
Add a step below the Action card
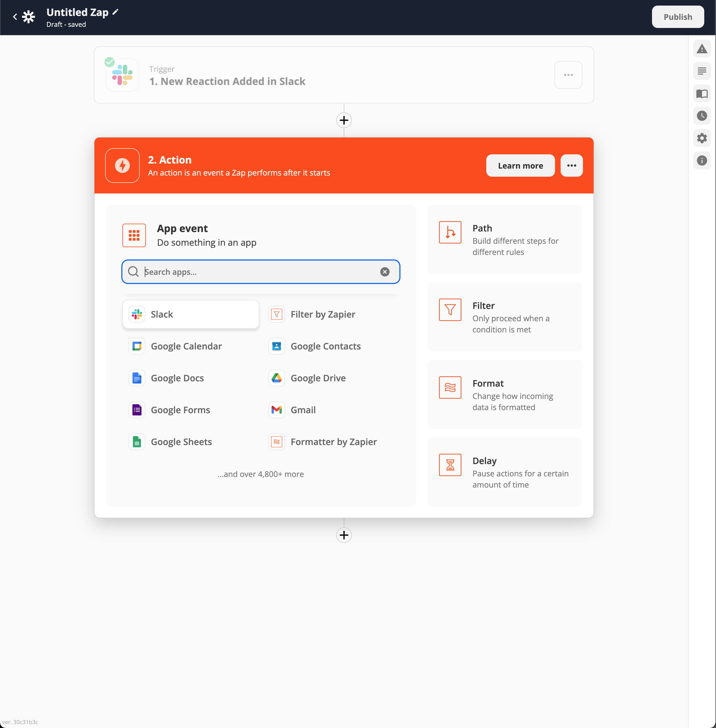click(x=344, y=535)
